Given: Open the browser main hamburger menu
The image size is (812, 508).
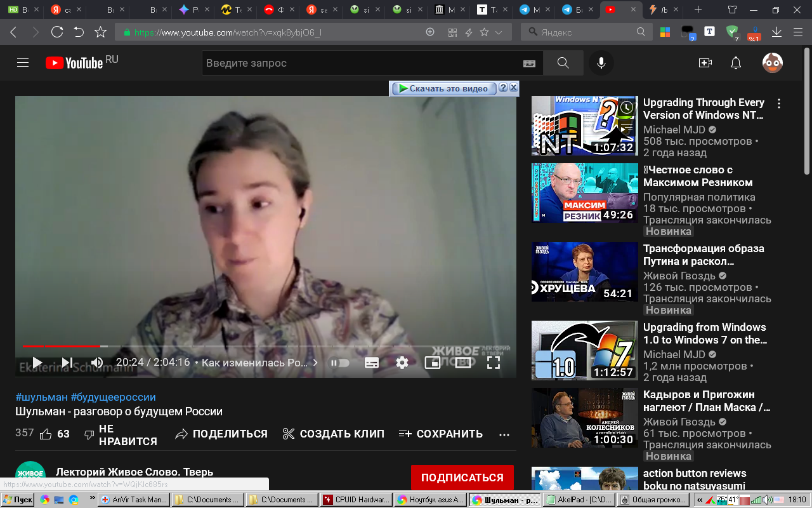Looking at the screenshot, I should [x=798, y=32].
